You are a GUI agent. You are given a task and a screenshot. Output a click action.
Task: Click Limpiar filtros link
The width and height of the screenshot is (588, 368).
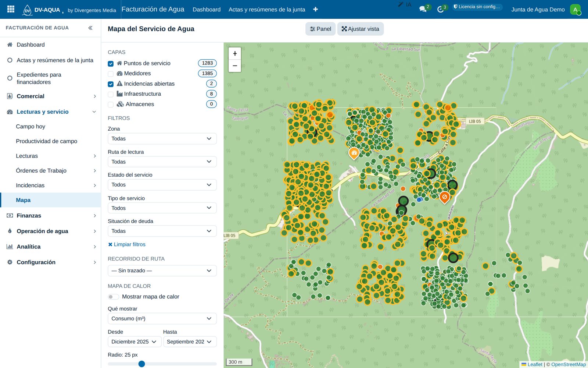(127, 244)
